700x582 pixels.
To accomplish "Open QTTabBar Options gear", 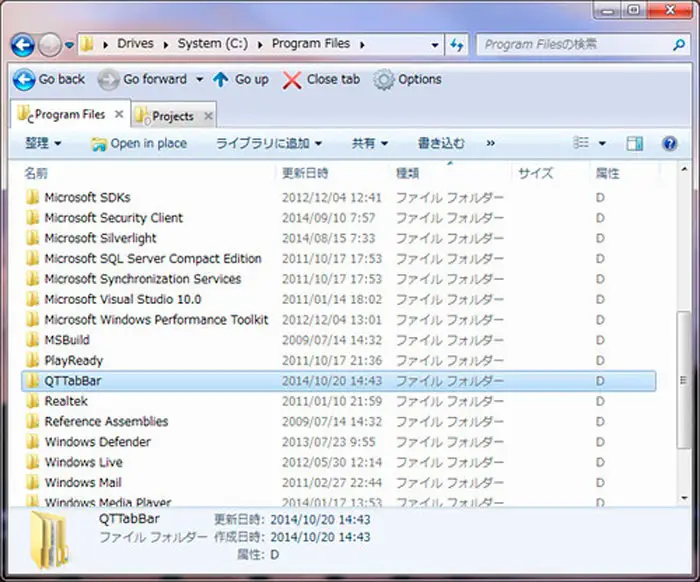I will click(408, 79).
